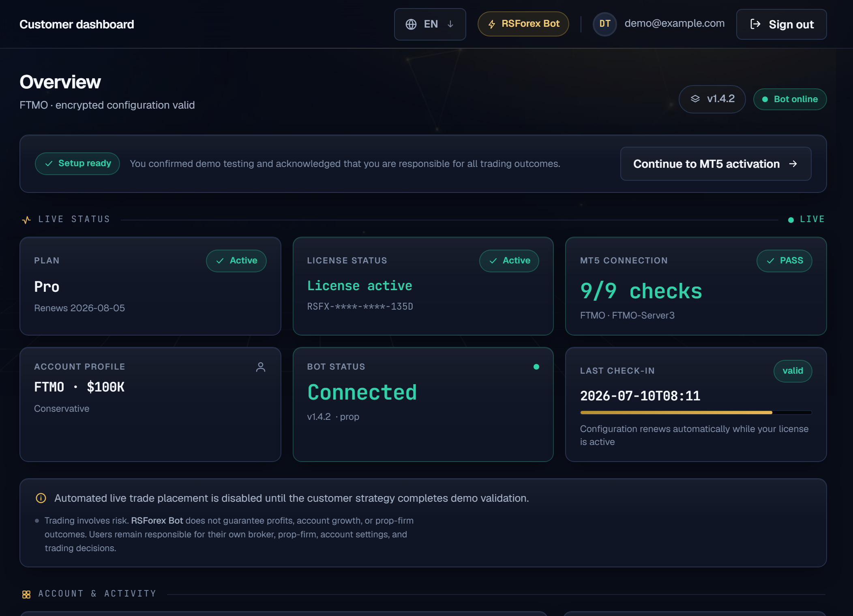Click the masked license key RSFX-****-****-135D
The image size is (853, 616).
click(360, 306)
